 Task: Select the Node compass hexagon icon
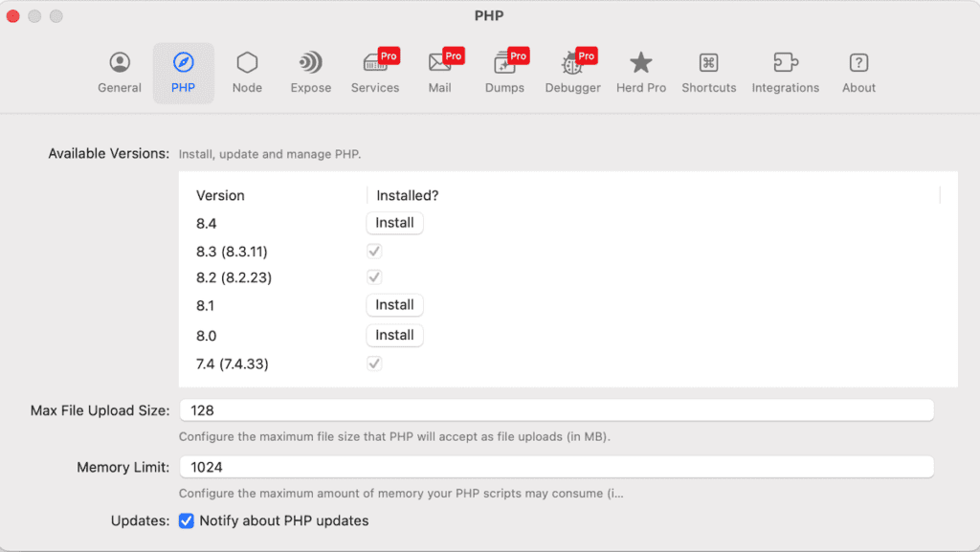pos(247,63)
